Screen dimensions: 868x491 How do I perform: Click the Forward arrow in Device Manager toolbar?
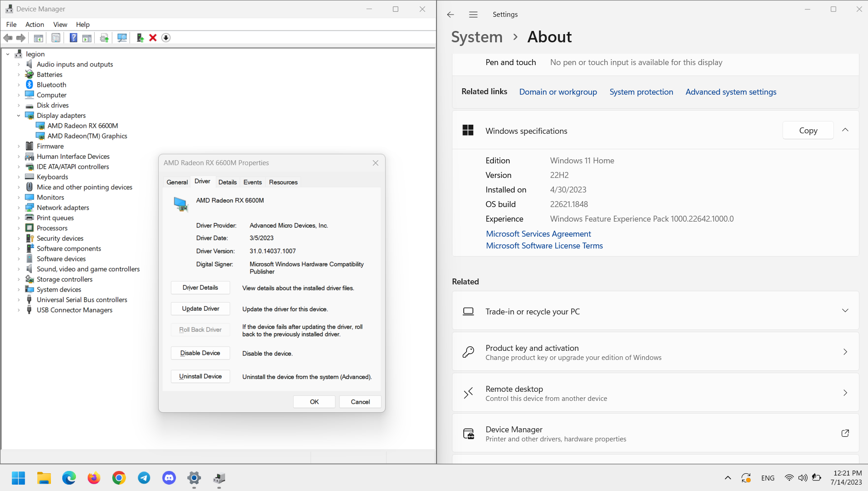pos(21,38)
